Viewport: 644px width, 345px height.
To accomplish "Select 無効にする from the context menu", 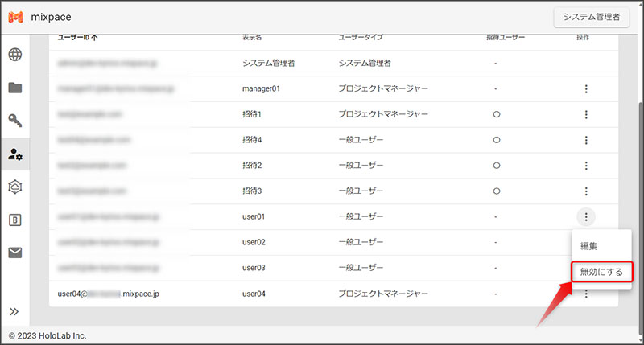I will [601, 272].
